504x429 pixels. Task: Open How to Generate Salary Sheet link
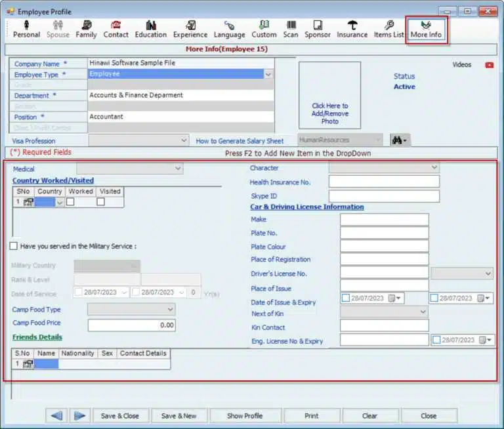click(240, 141)
